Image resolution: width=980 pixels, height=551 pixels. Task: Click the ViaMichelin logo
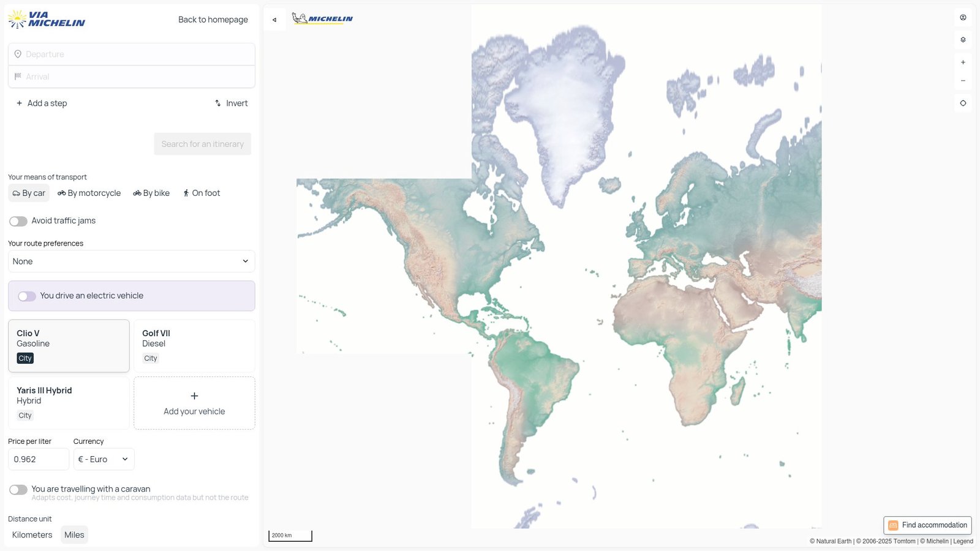(47, 20)
